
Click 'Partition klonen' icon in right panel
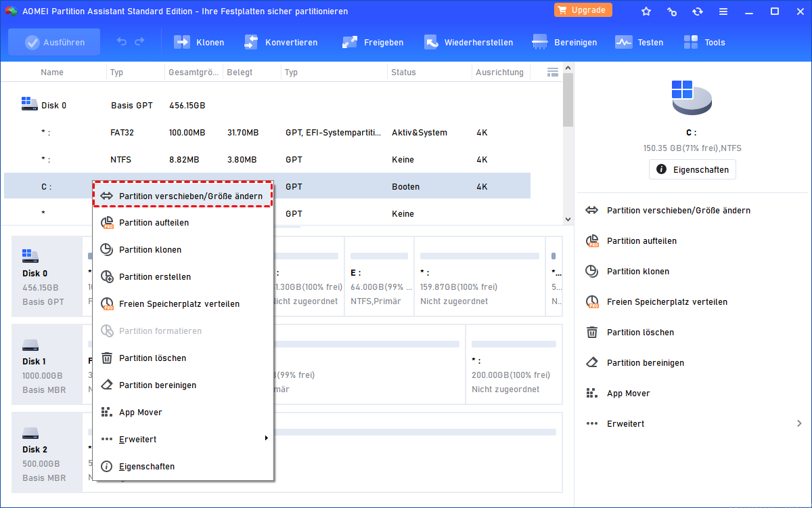(592, 271)
